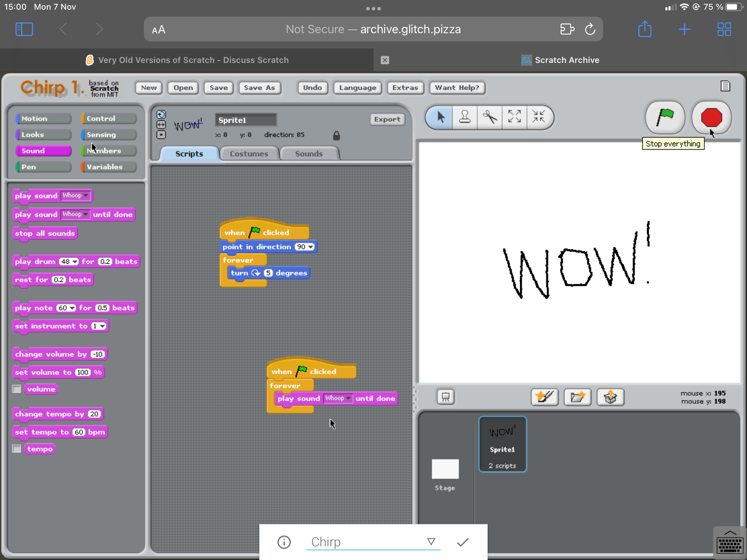The width and height of the screenshot is (747, 560).
Task: Switch to the Sounds tab
Action: [309, 153]
